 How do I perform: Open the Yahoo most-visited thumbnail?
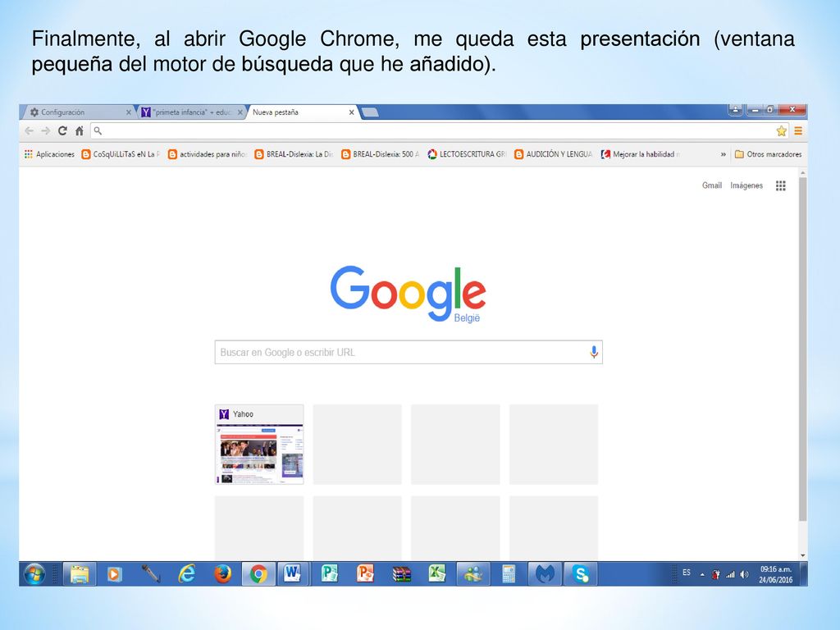tap(259, 445)
